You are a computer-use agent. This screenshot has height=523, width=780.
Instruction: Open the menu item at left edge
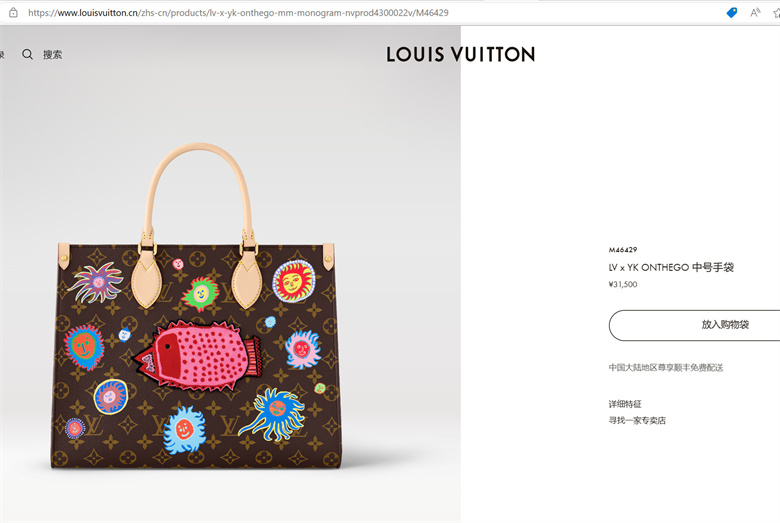1,55
